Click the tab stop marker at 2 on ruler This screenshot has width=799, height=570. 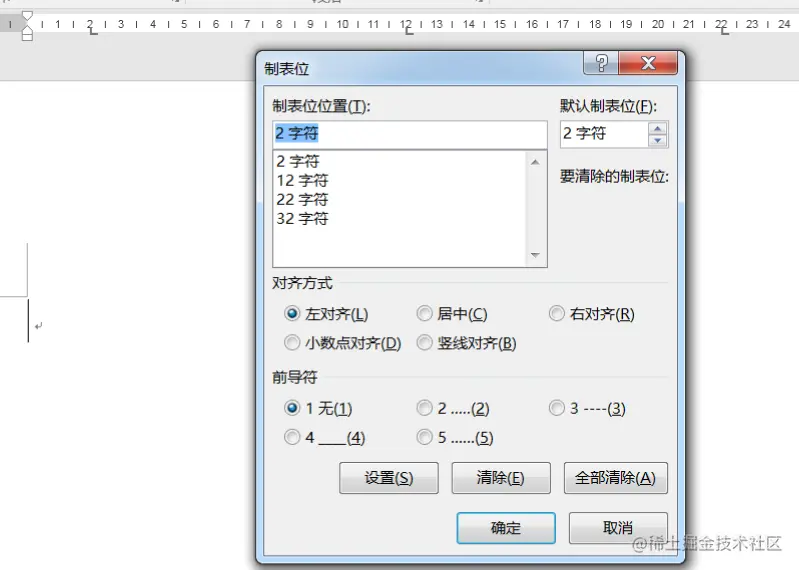(x=93, y=32)
